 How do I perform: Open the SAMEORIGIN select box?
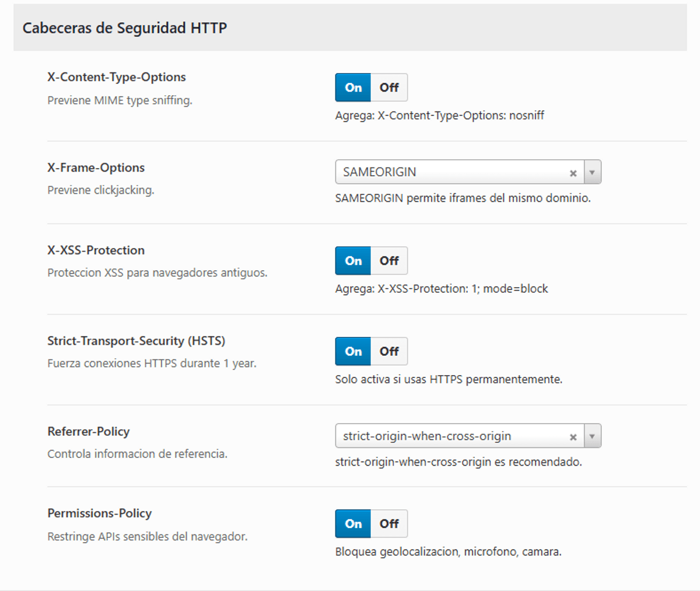(x=449, y=172)
